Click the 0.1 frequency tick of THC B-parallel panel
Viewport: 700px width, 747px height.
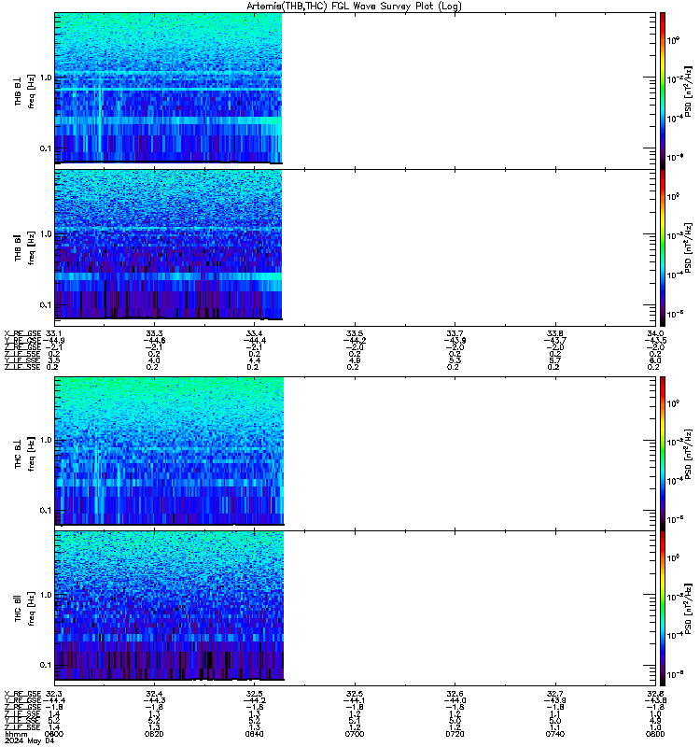[46, 665]
